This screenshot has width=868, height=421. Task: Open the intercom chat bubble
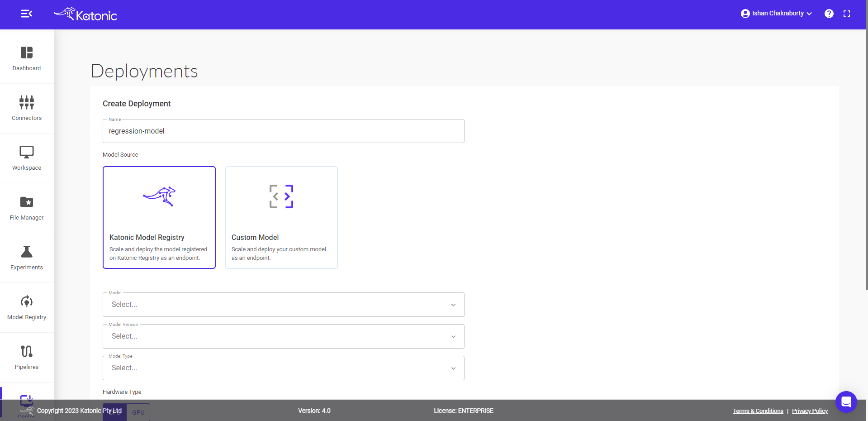tap(846, 402)
